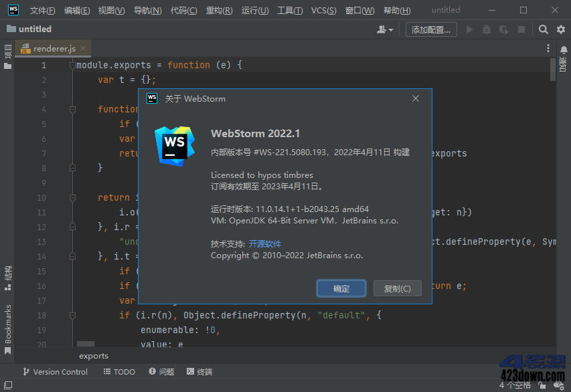
Task: Start the debugger
Action: pyautogui.click(x=486, y=29)
